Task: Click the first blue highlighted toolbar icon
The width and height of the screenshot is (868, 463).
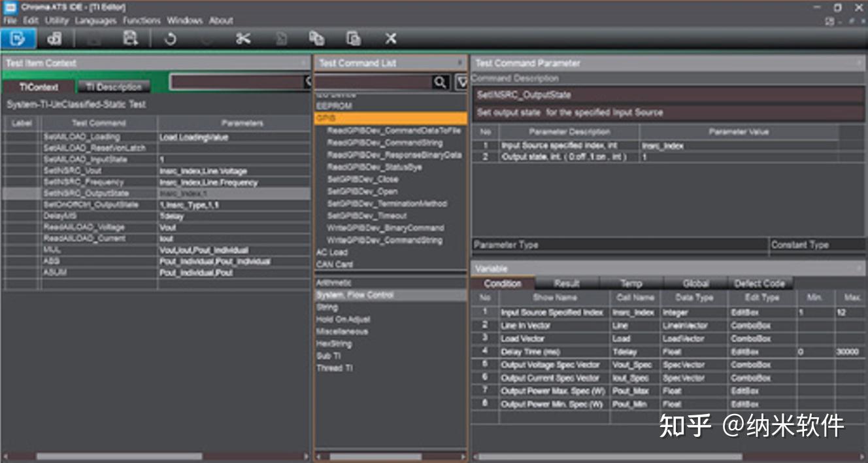Action: pos(18,39)
